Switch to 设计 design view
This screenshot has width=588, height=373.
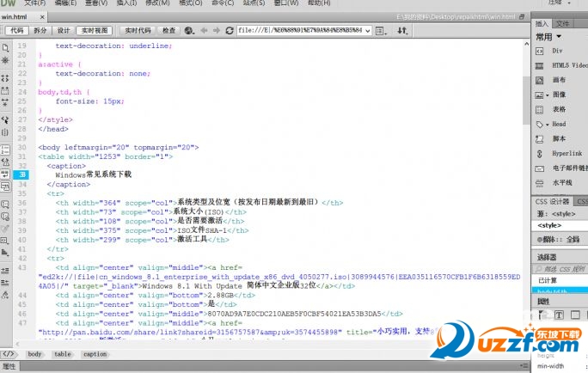(64, 30)
